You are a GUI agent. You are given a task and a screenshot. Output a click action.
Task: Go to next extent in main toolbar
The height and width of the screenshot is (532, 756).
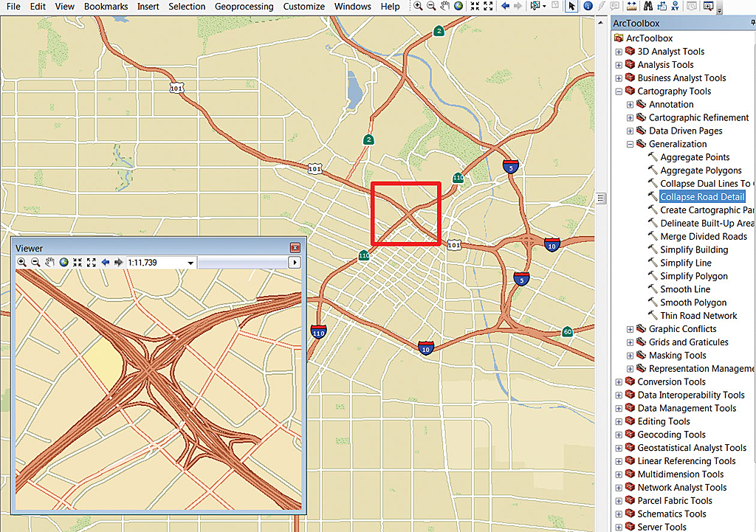(x=518, y=6)
